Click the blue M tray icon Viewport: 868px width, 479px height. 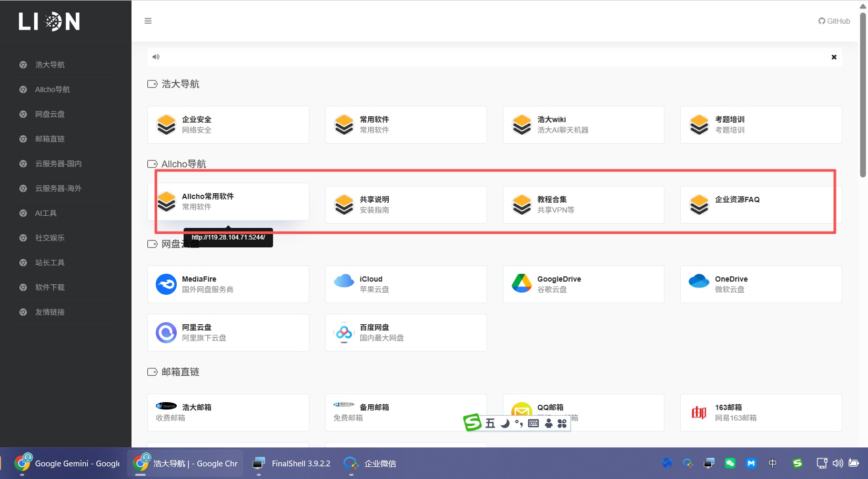click(x=751, y=463)
